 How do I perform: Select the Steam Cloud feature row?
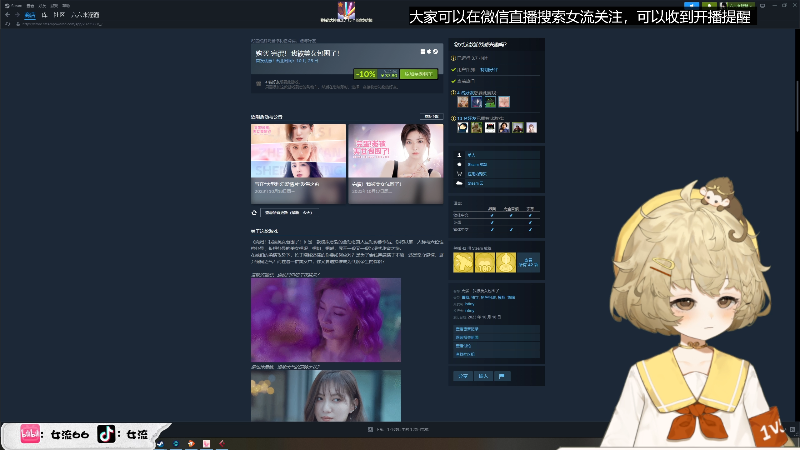click(496, 183)
